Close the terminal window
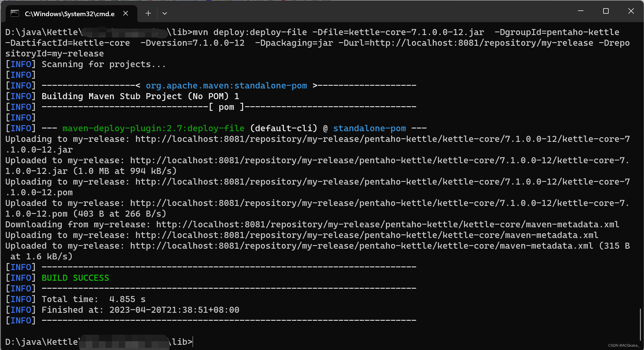 pos(631,11)
